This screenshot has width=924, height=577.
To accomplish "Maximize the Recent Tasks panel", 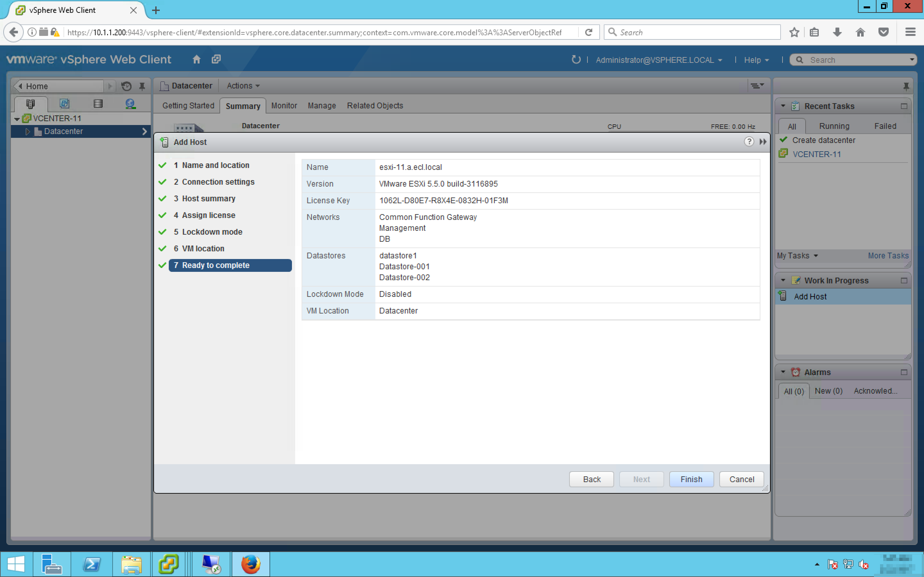I will (904, 106).
